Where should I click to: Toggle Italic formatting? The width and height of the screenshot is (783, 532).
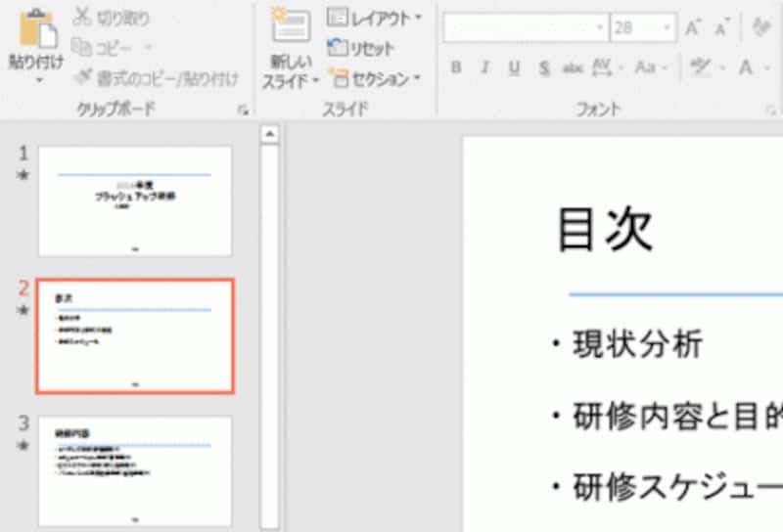click(x=484, y=66)
